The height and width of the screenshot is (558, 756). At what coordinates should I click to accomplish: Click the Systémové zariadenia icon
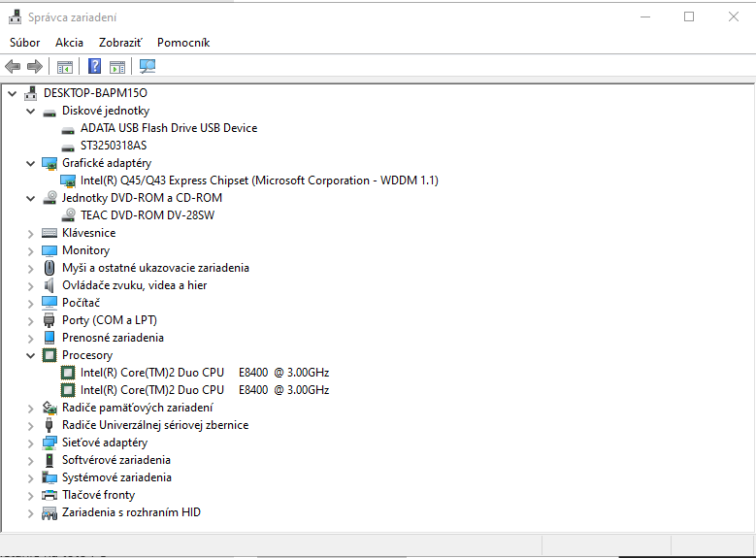click(49, 477)
